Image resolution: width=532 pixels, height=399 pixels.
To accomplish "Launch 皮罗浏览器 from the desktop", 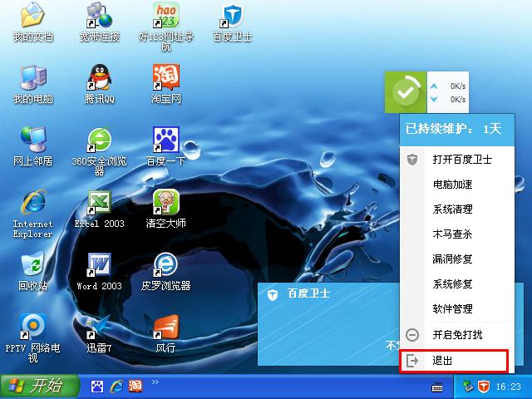I will (x=165, y=267).
